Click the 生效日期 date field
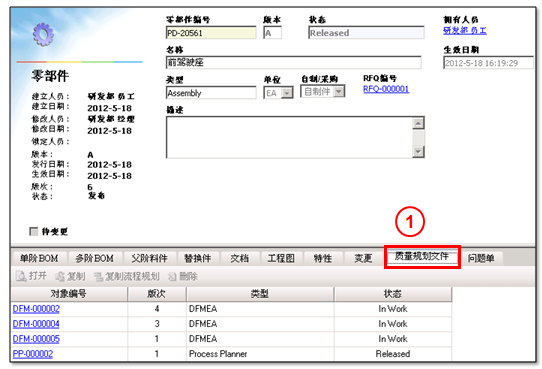 click(488, 63)
